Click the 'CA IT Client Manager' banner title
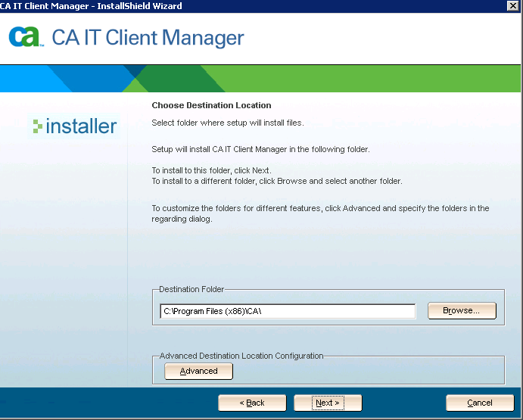This screenshot has height=420, width=523. tap(148, 37)
